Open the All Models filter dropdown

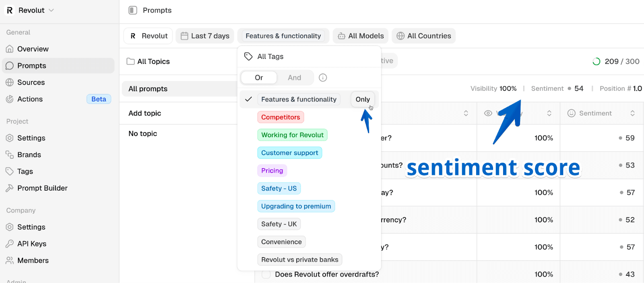[360, 36]
